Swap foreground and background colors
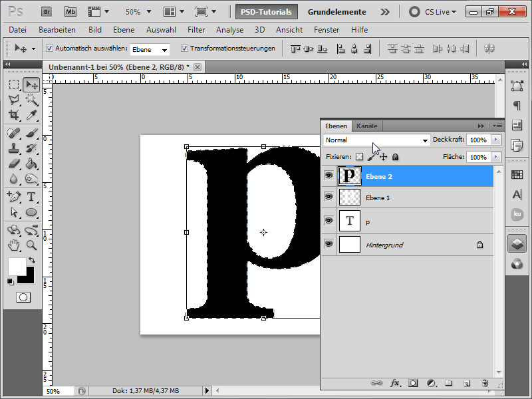This screenshot has height=399, width=532. [32, 260]
